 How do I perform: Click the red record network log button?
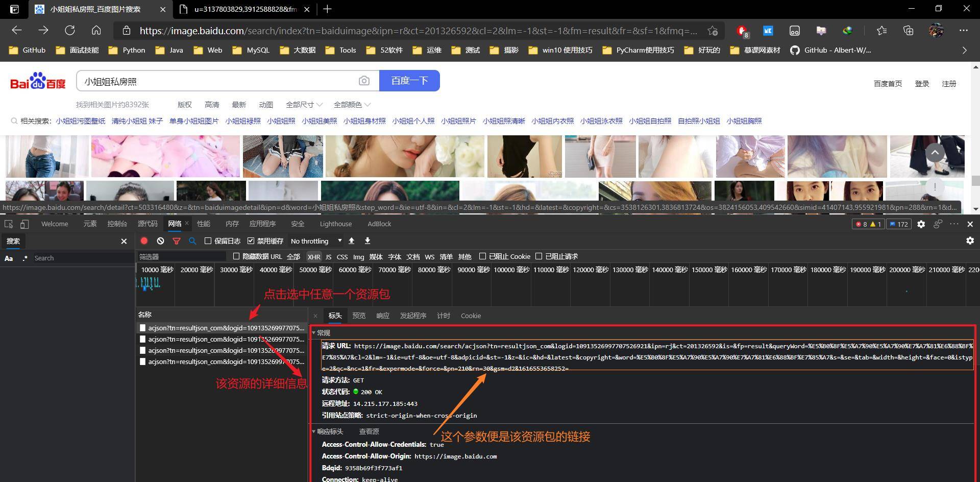point(144,241)
